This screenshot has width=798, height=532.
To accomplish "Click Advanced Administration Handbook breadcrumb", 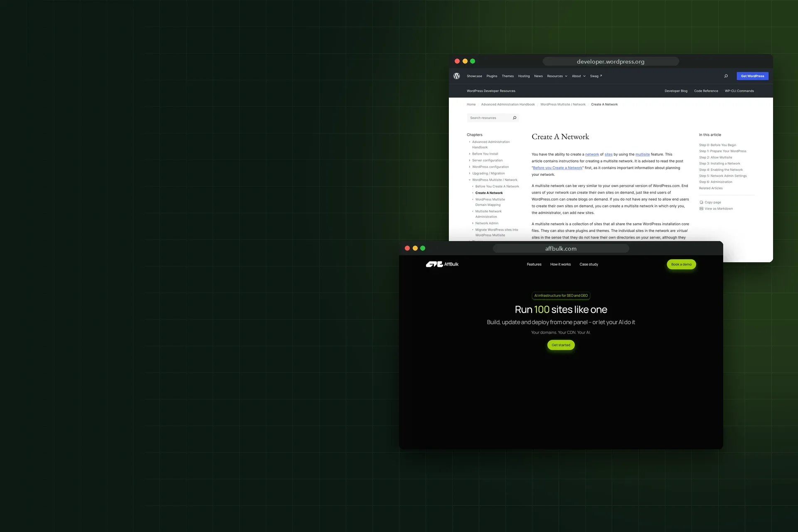I will coord(508,104).
